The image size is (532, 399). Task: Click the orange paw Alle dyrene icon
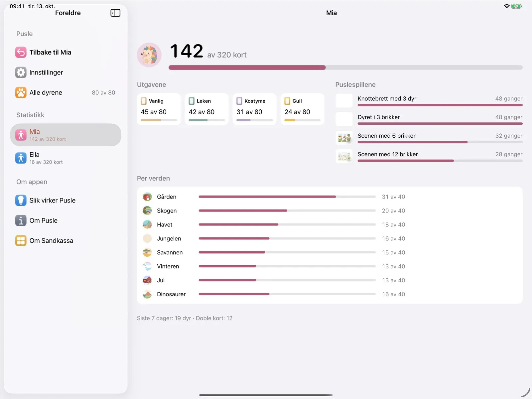(x=21, y=92)
